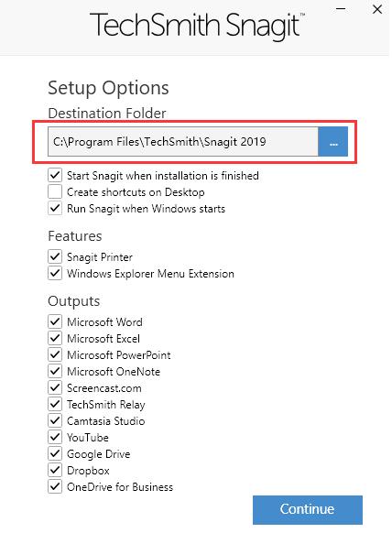Viewport: 392px width, 533px height.
Task: Close the Snagit setup window
Action: [x=377, y=9]
